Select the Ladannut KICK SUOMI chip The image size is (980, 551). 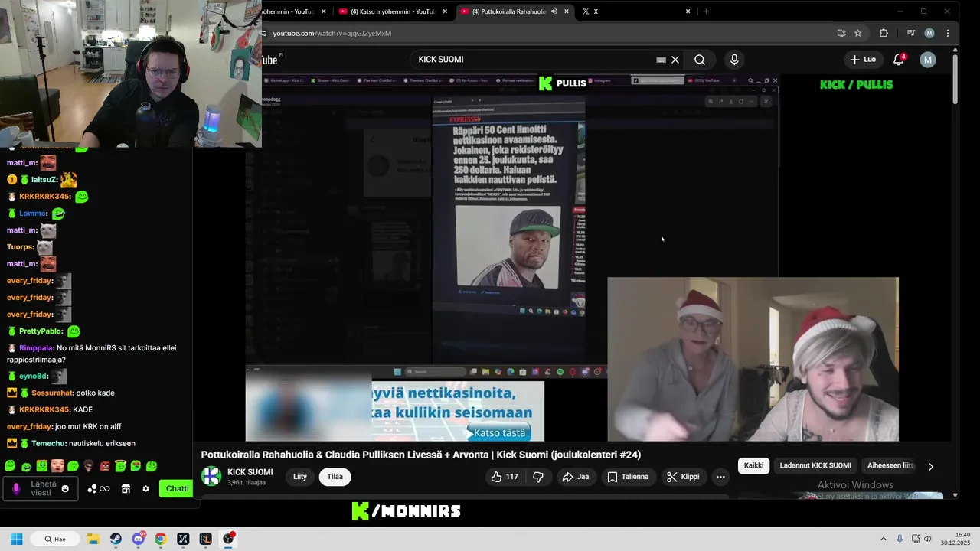pos(815,465)
